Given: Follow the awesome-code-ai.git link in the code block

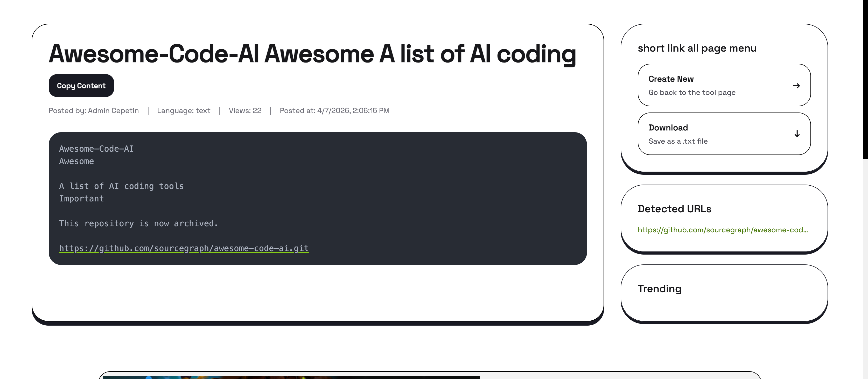Looking at the screenshot, I should pos(184,248).
